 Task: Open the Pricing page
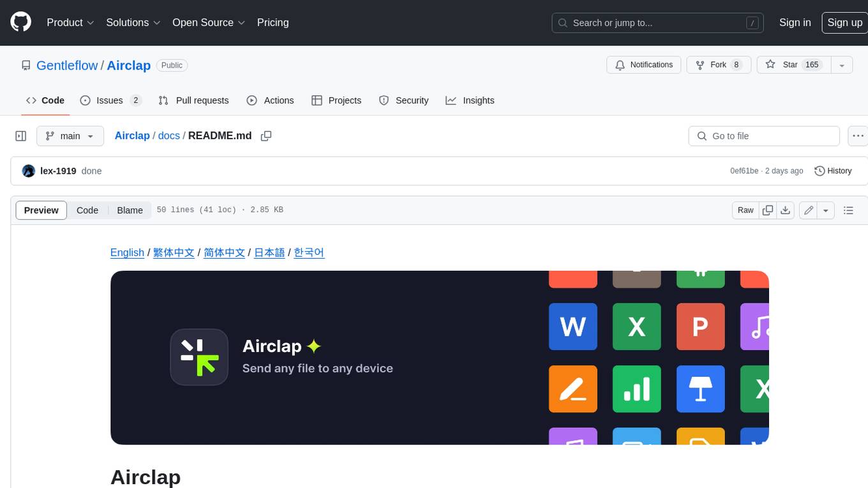point(273,22)
